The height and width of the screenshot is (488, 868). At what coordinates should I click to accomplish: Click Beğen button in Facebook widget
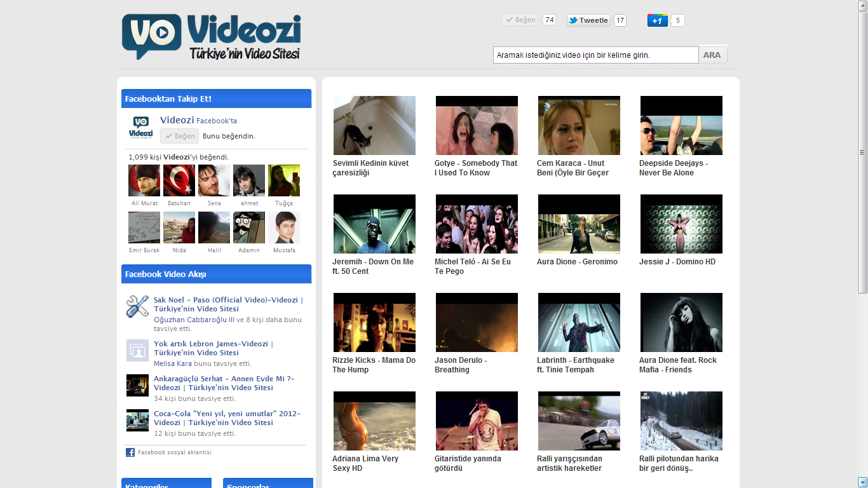click(x=179, y=136)
